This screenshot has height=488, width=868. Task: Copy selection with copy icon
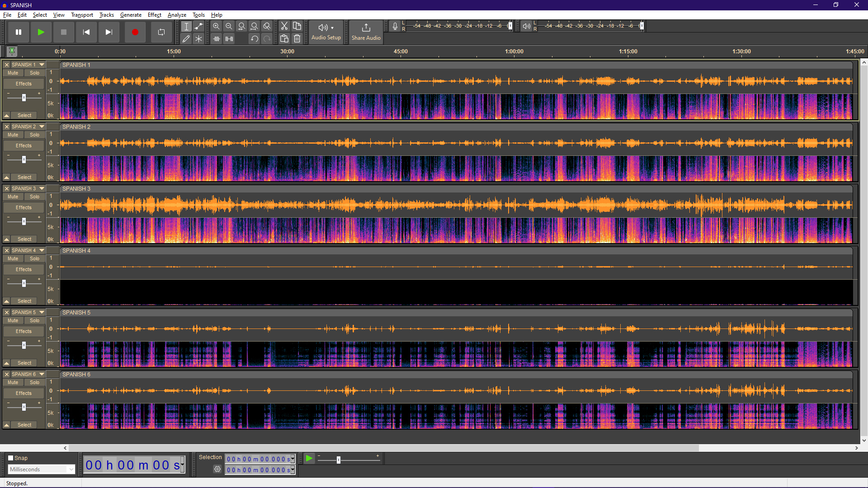(297, 26)
